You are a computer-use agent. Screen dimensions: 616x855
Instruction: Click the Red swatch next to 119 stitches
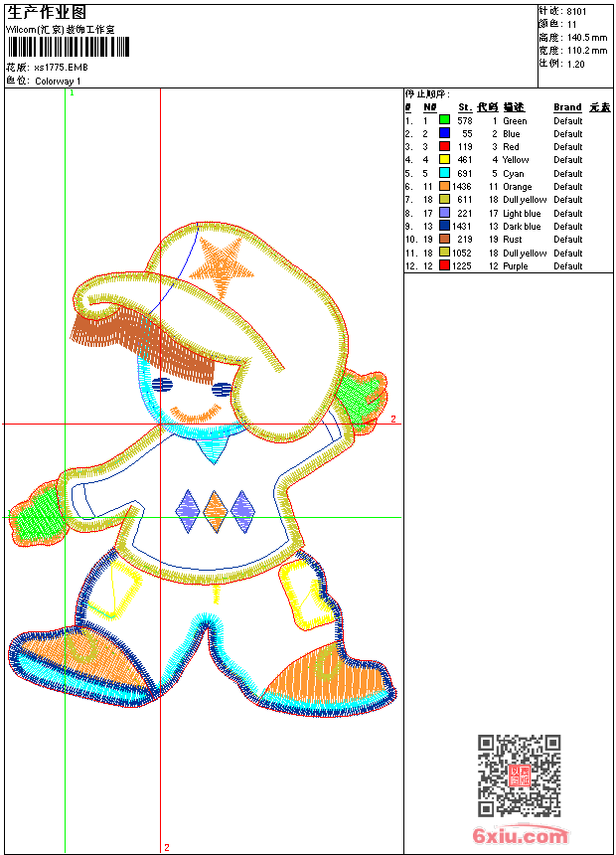click(444, 146)
